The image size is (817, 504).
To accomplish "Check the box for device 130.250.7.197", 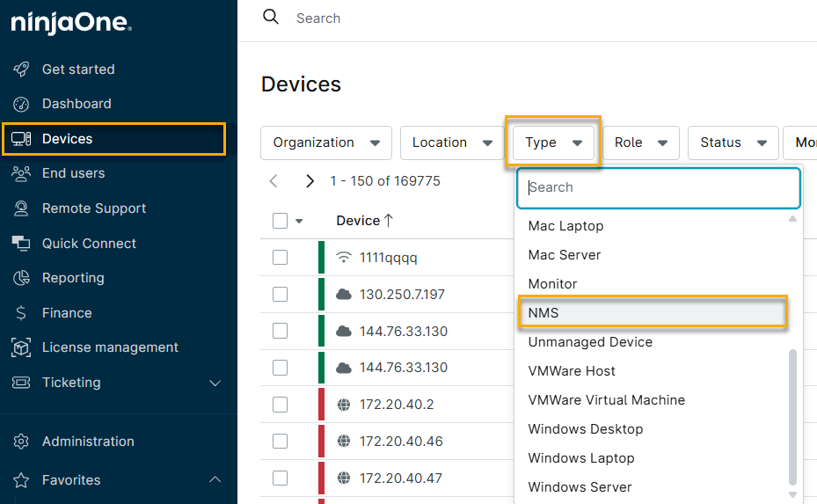I will (x=280, y=294).
